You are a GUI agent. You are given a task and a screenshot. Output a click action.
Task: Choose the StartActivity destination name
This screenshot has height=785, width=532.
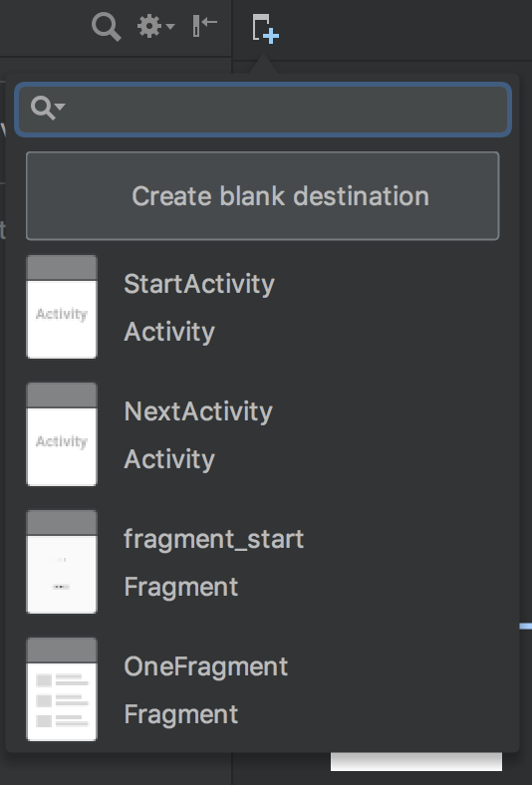[x=199, y=284]
